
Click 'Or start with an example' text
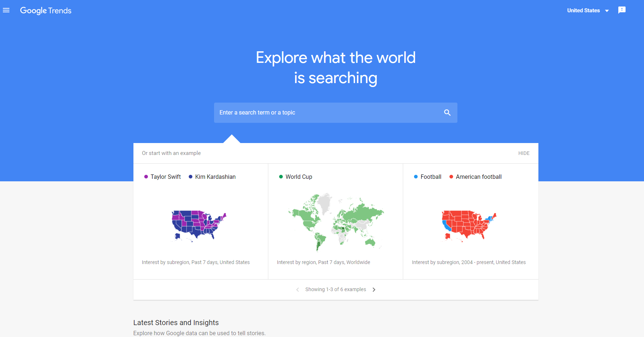[171, 153]
